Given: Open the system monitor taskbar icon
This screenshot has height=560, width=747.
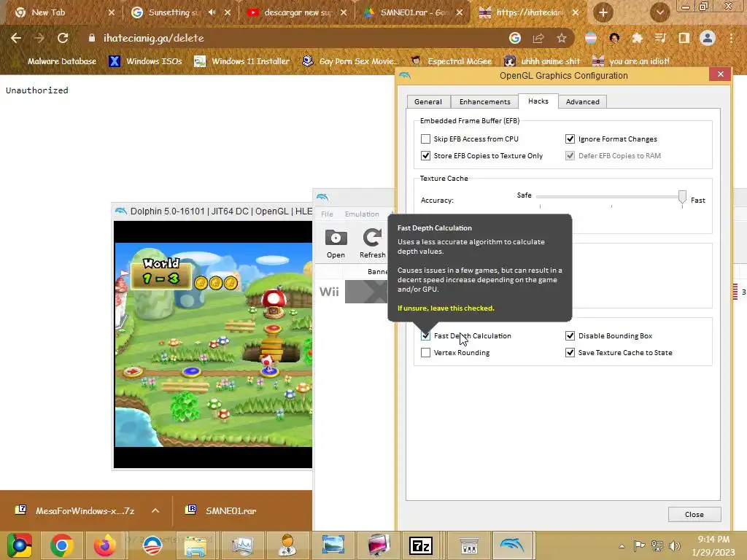Looking at the screenshot, I should (242, 545).
